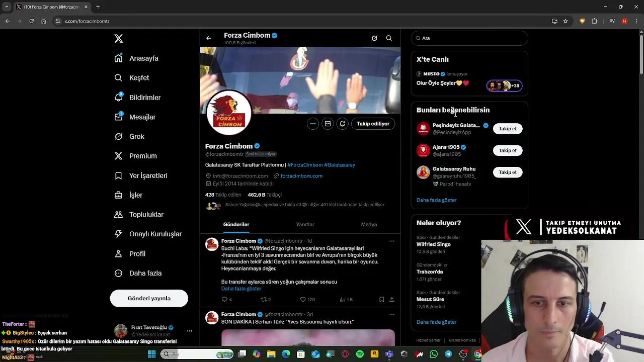The image size is (644, 362).
Task: Select Medya tab
Action: pos(369,225)
